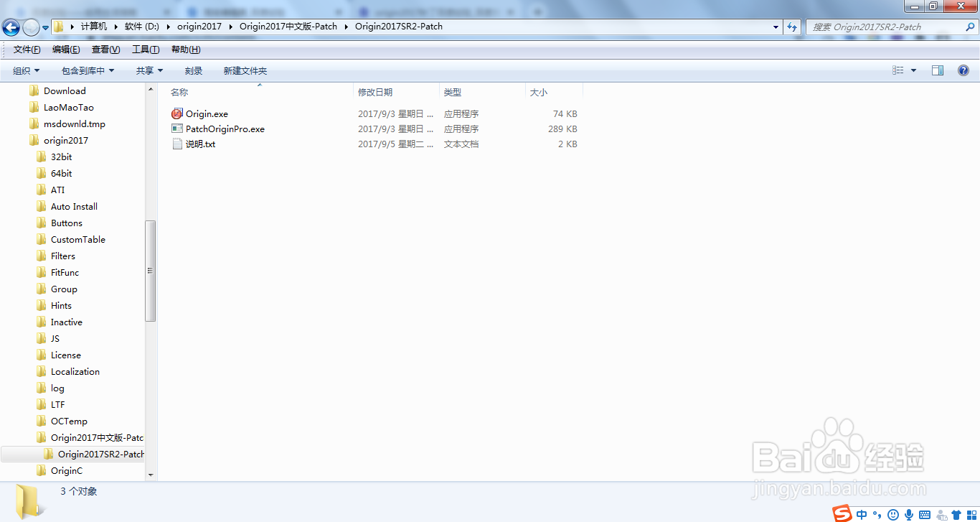Select the CustomTable folder in tree
The width and height of the screenshot is (980, 522).
[78, 239]
